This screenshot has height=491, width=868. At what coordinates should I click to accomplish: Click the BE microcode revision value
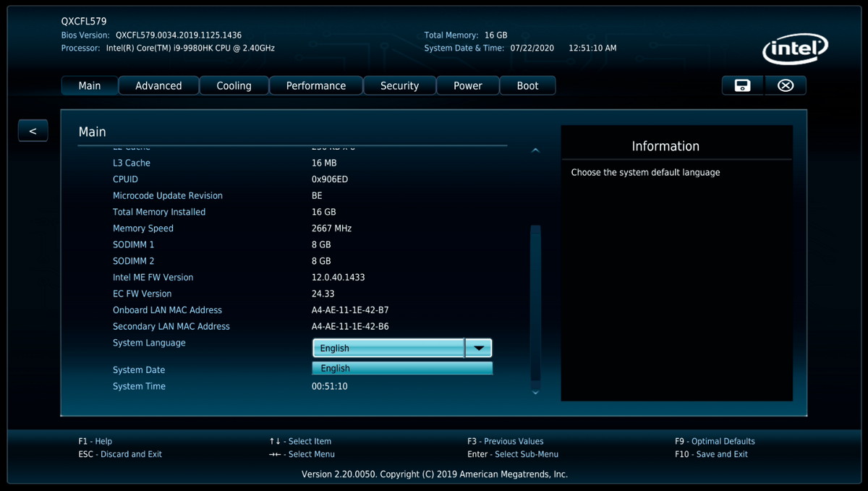pyautogui.click(x=317, y=196)
